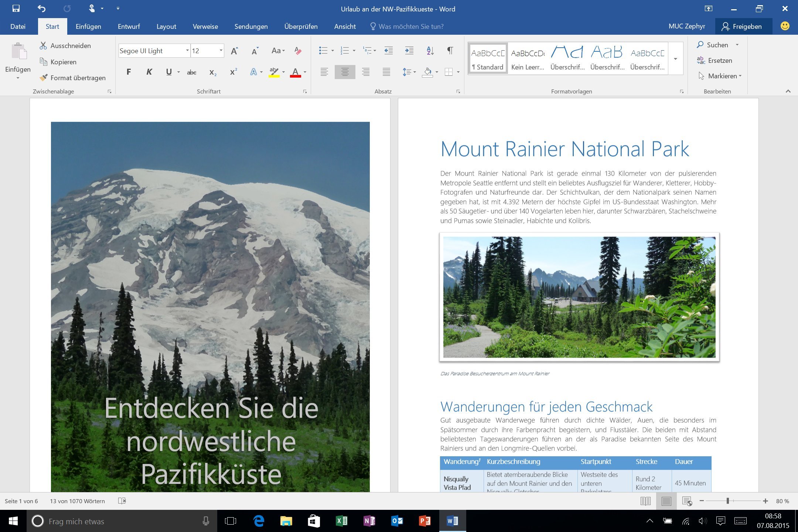Expand the styles gallery
Image resolution: width=798 pixels, height=532 pixels.
[x=675, y=59]
